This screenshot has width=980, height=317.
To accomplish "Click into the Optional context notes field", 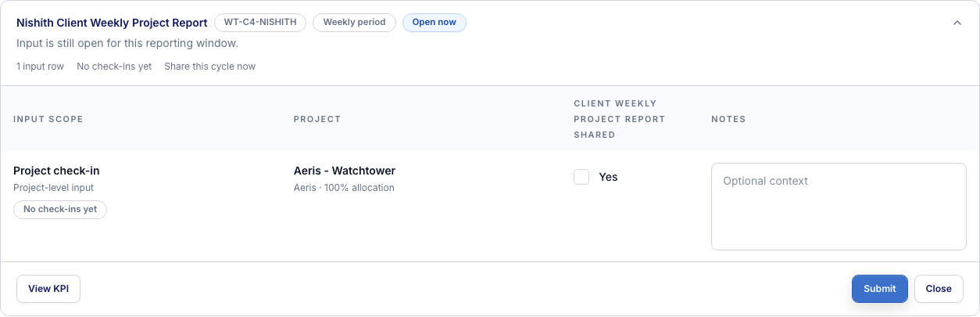I will click(x=838, y=207).
